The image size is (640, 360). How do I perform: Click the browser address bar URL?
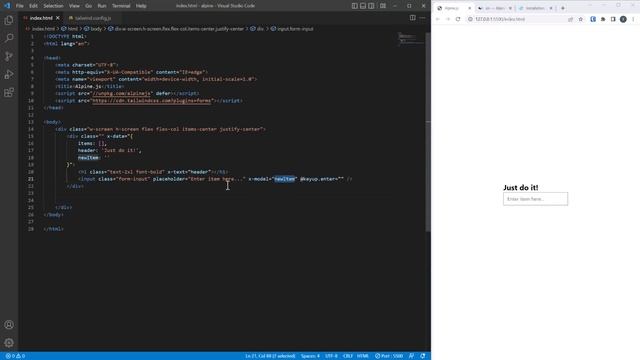500,19
